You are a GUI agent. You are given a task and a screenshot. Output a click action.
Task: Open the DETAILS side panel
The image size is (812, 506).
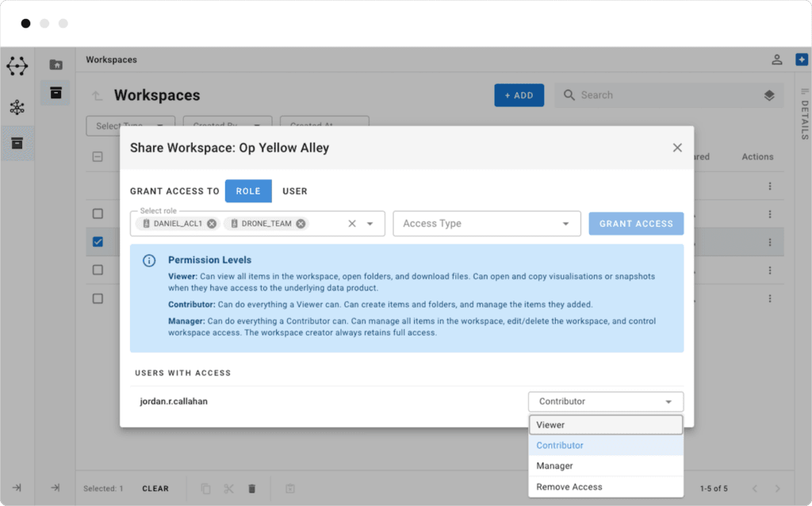coord(804,114)
